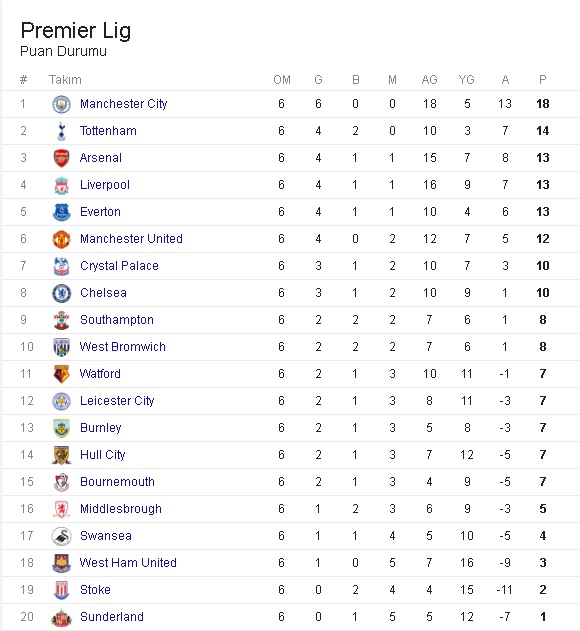Screen dimensions: 580x631
Task: Click the Tottenham cockerel crest
Action: click(x=62, y=131)
